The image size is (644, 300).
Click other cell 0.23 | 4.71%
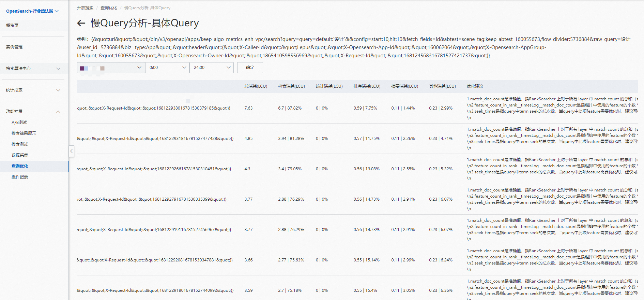point(441,139)
